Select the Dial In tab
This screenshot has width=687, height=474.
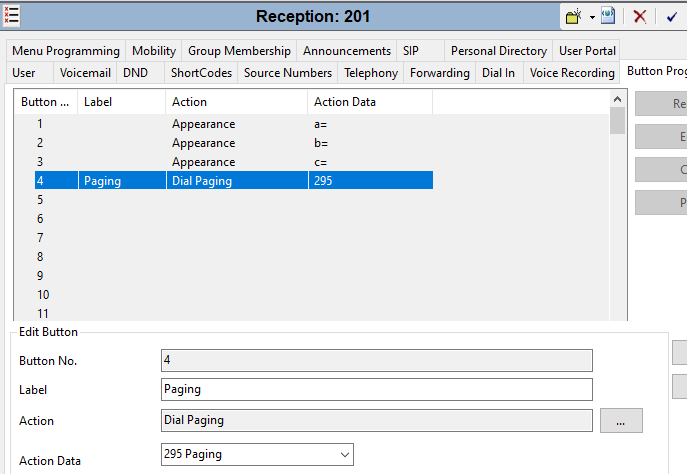coord(499,73)
